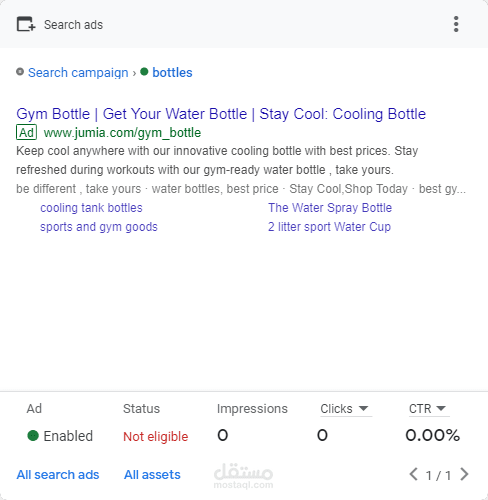Open the three-dot more options menu
This screenshot has height=500, width=488.
click(456, 24)
